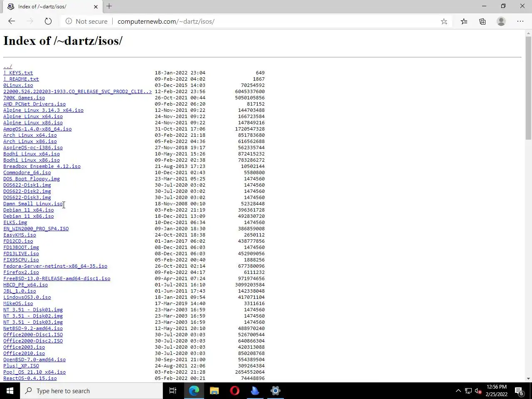Open the Windows Start menu
Viewport: 532px width, 399px height.
pyautogui.click(x=10, y=391)
